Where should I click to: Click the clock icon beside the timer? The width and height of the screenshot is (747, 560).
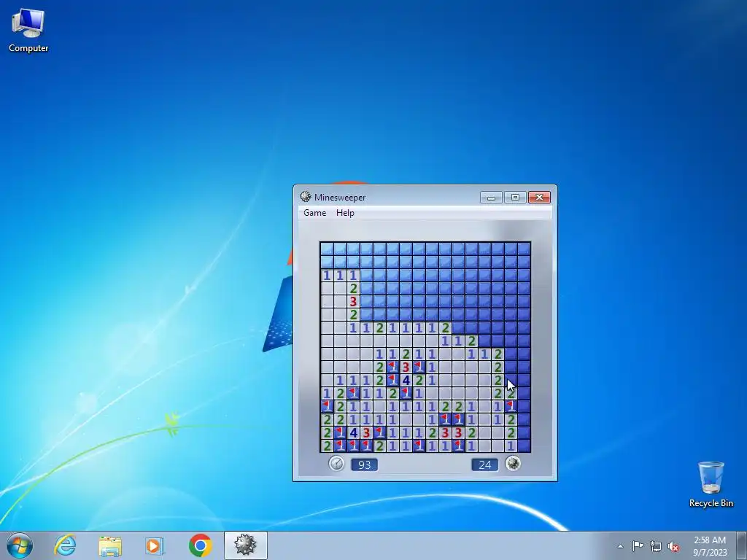point(336,463)
